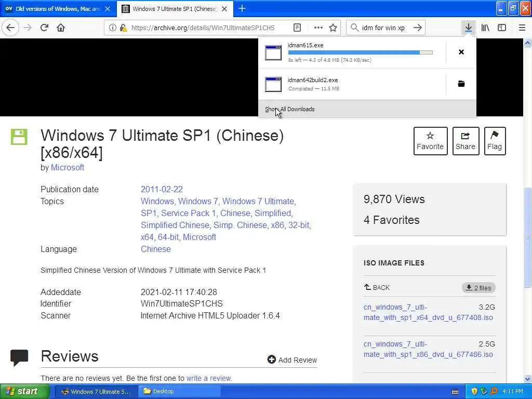The image size is (532, 399).
Task: Open the 64-bit topic link
Action: (x=168, y=237)
